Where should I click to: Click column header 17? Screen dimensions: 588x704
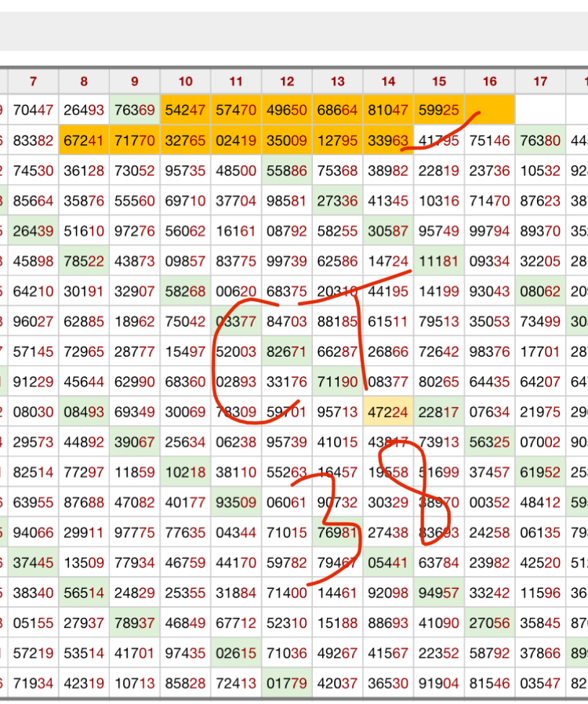(x=540, y=82)
